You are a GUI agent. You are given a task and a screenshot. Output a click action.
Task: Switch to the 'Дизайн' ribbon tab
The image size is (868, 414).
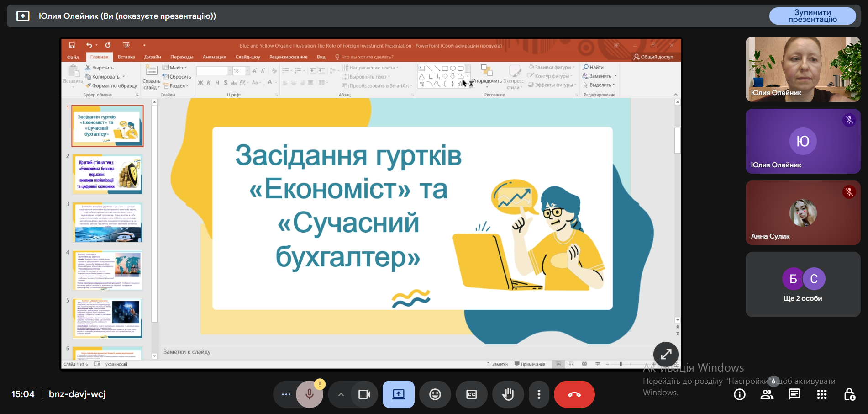[153, 57]
